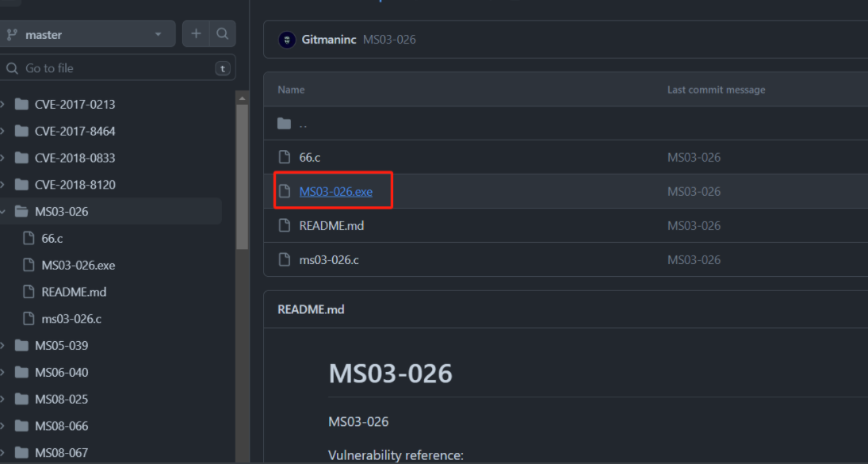
Task: Click file icon of MS03-026.exe row
Action: [x=285, y=191]
